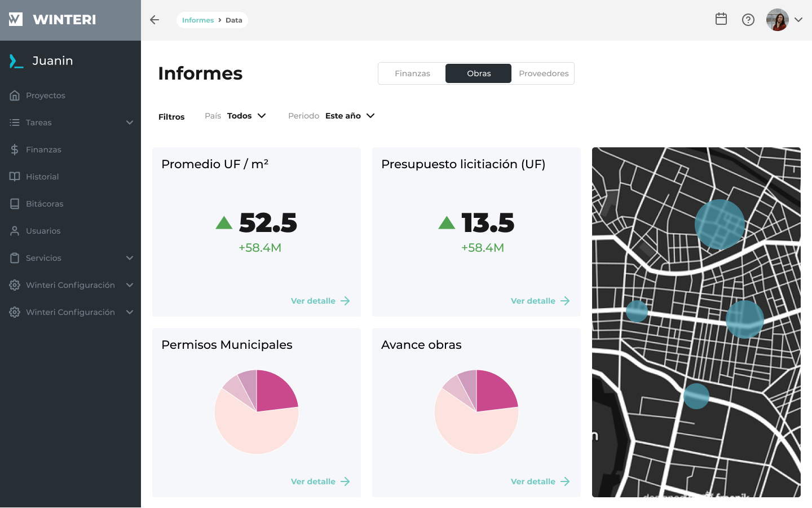Click Ver detalle under Promedio UF / m²
Viewport: 812px width, 508px height.
point(320,301)
